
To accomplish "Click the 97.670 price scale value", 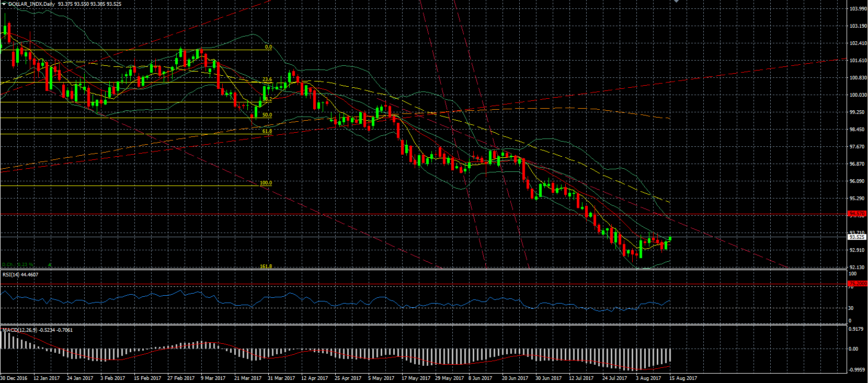I will (x=856, y=147).
